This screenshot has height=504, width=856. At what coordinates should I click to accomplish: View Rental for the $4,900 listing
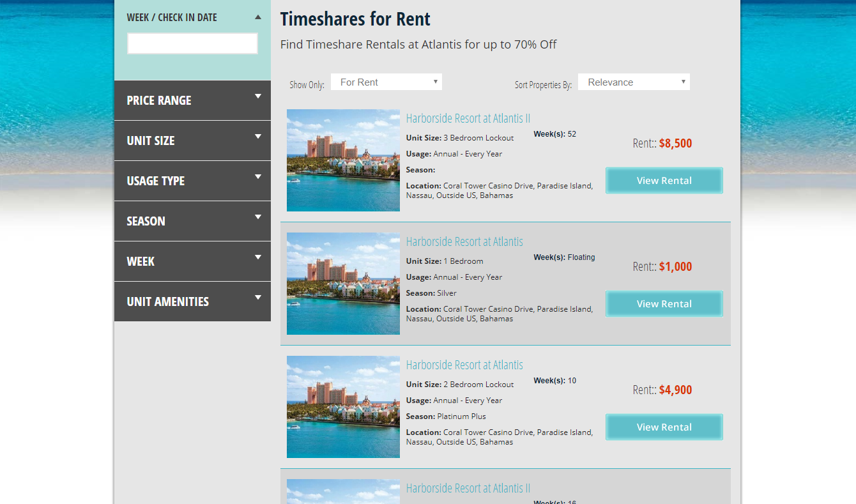tap(664, 427)
